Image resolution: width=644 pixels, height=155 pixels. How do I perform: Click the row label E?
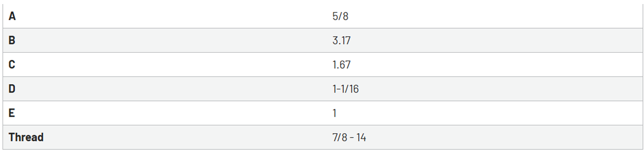[12, 113]
